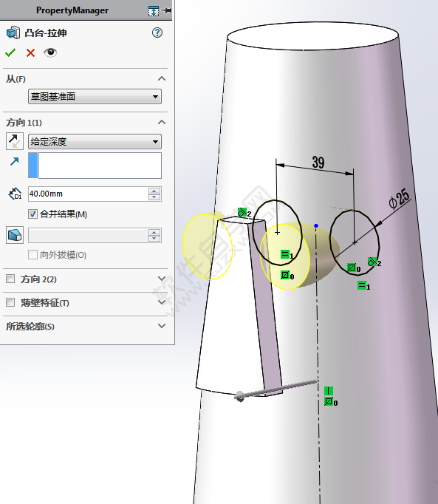This screenshot has width=438, height=504.
Task: Enable 薄壁特征(T) checkbox
Action: point(10,302)
